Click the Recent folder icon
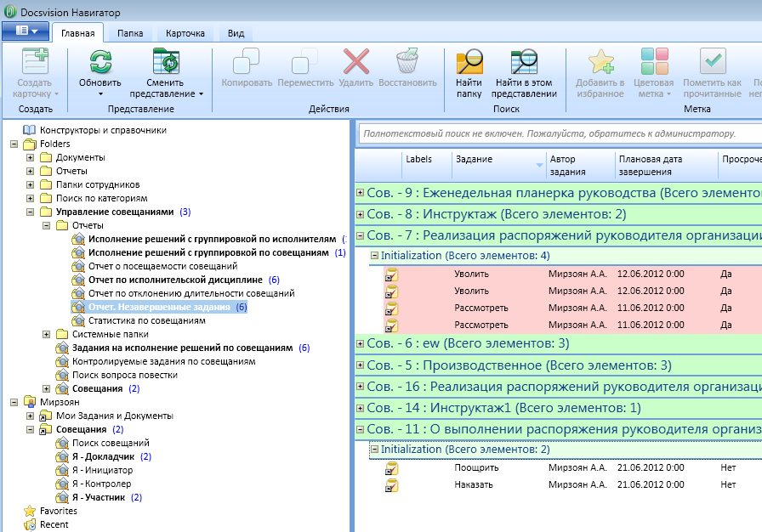This screenshot has height=532, width=762. pos(30,524)
